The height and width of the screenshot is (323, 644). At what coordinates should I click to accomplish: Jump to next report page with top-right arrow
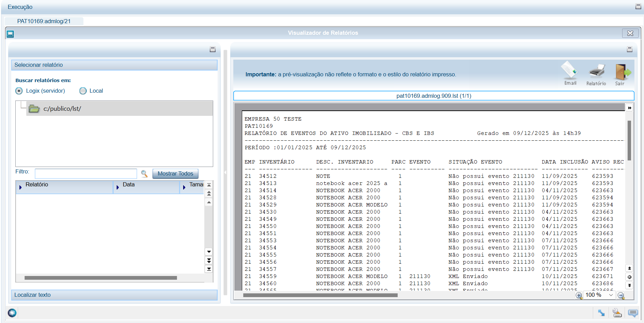pyautogui.click(x=629, y=108)
